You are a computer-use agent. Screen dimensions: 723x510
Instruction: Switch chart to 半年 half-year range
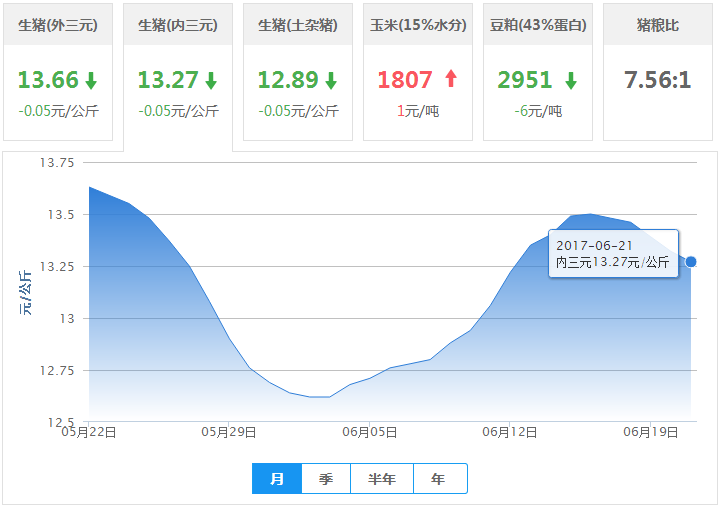(x=382, y=479)
